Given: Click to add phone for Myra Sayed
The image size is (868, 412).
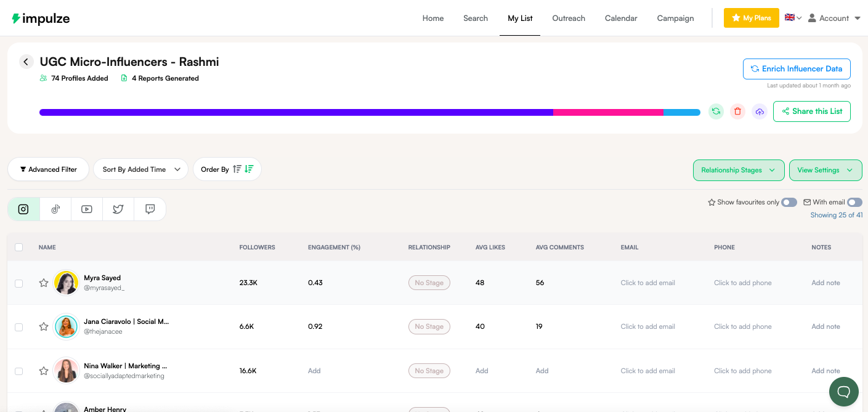Looking at the screenshot, I should [x=742, y=283].
